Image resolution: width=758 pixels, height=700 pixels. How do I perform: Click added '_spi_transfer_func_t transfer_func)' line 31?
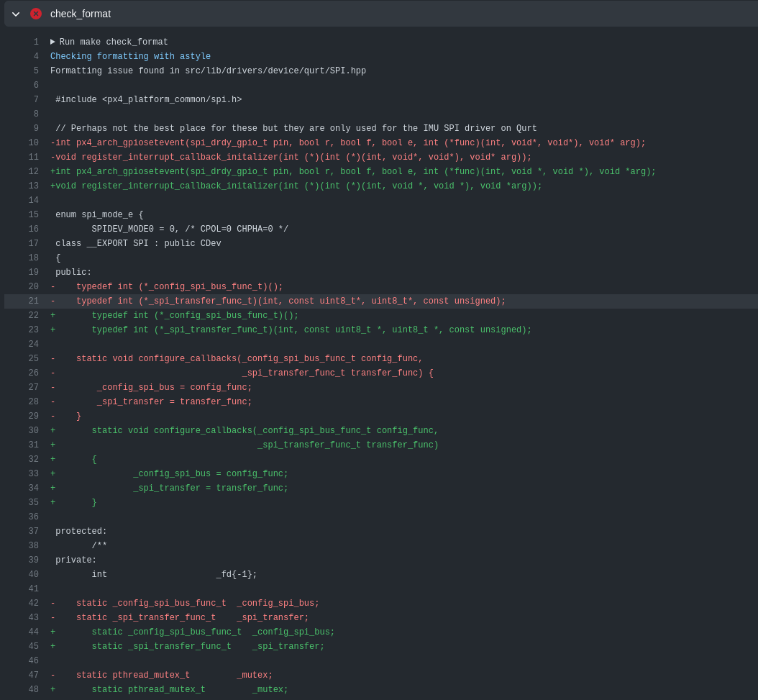[x=244, y=445]
